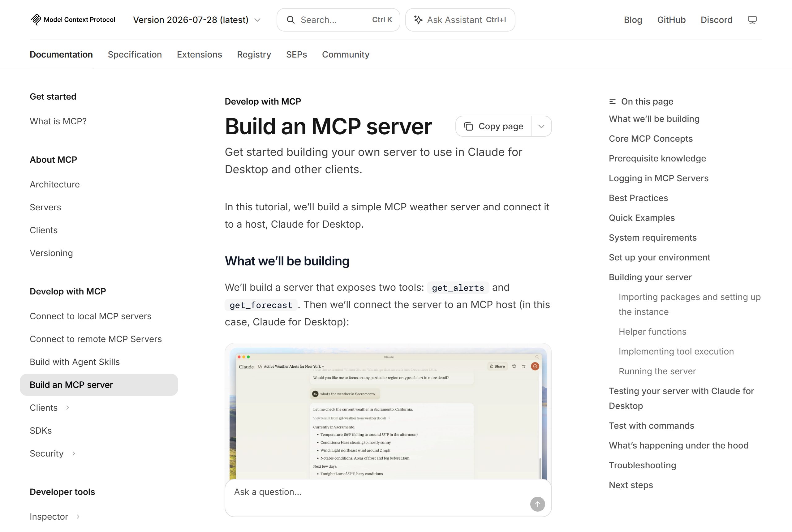Open the GitHub link
The height and width of the screenshot is (532, 792).
pyautogui.click(x=671, y=20)
